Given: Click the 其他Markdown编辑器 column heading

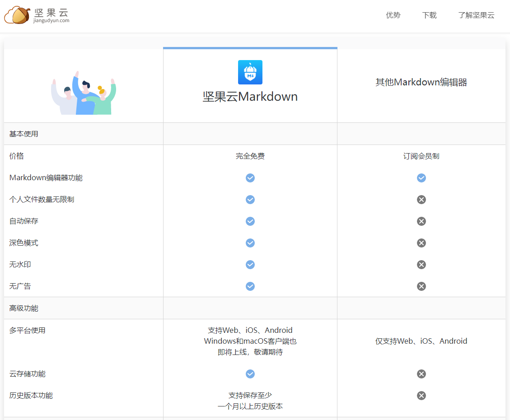Looking at the screenshot, I should (421, 82).
